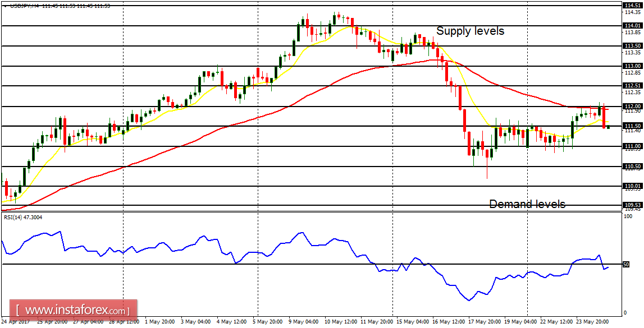Click the 109.53 price tag near Demand levels
The image size is (644, 328).
click(x=633, y=204)
